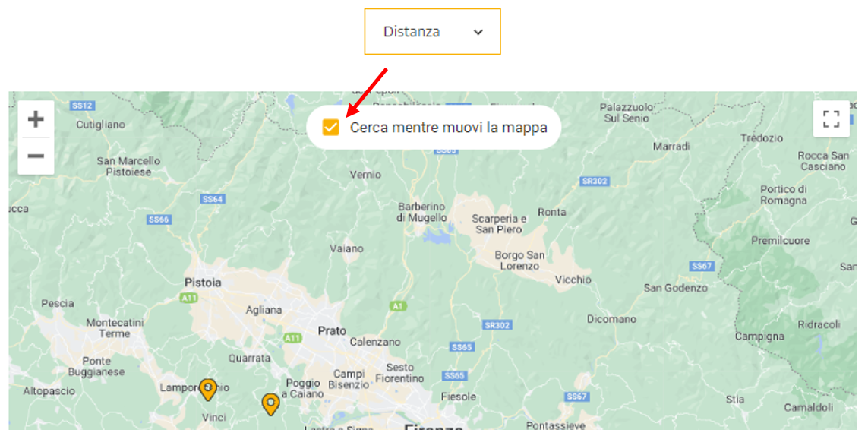This screenshot has height=436, width=868.
Task: Select the orange marker near Poggio a Caiano
Action: 270,405
